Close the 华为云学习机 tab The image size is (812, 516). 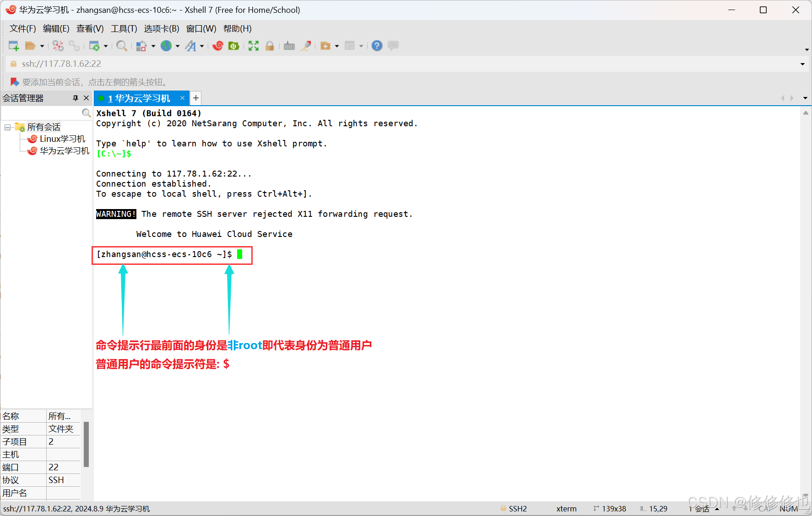182,98
